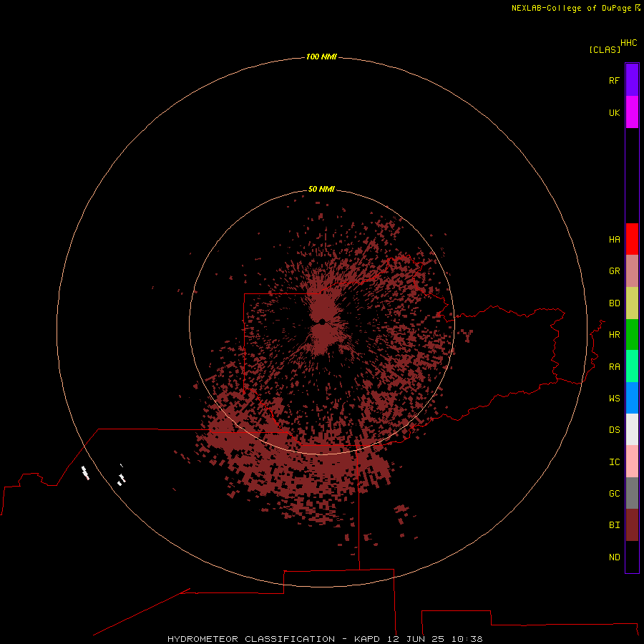Screen dimensions: 644x644
Task: Pick the HR green legend swatch
Action: [x=632, y=335]
